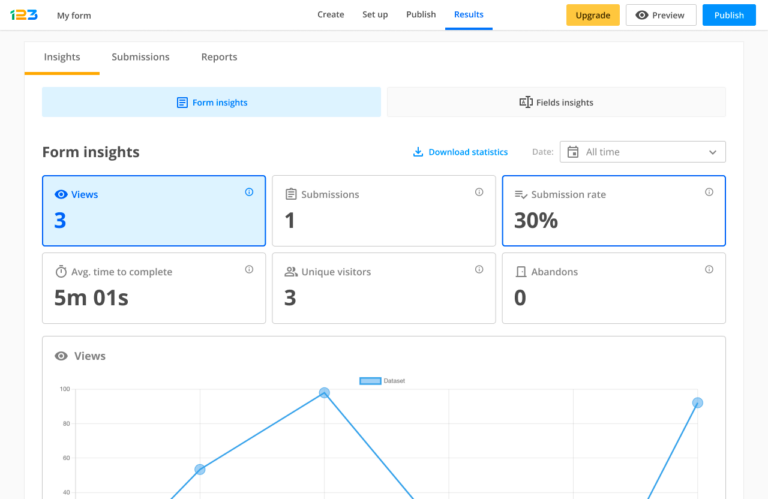Switch to the Submissions sub-tab
Screen dimensions: 768x499
(141, 57)
